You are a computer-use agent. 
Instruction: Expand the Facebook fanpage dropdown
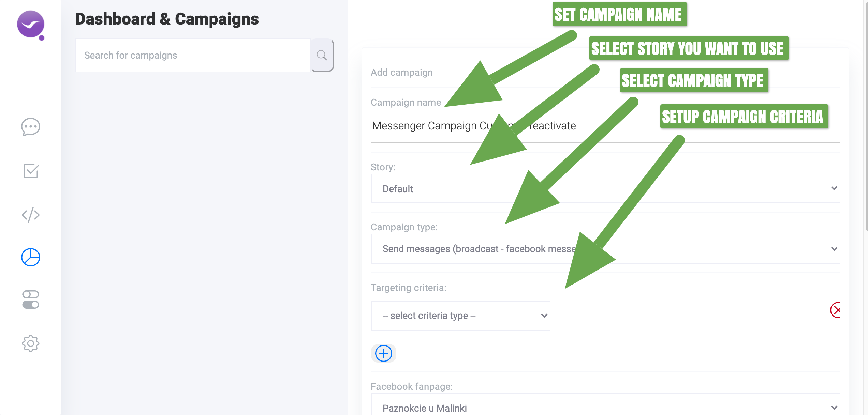(x=605, y=405)
